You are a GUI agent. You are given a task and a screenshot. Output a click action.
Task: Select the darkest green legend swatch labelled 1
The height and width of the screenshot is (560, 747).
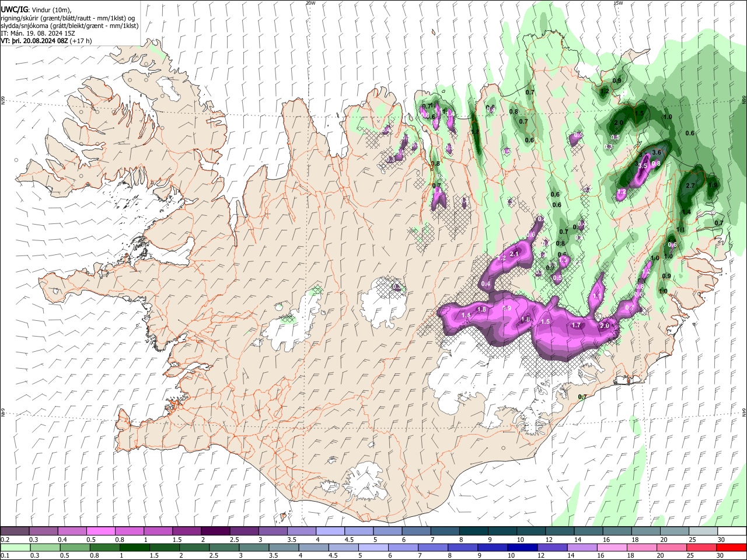134,547
